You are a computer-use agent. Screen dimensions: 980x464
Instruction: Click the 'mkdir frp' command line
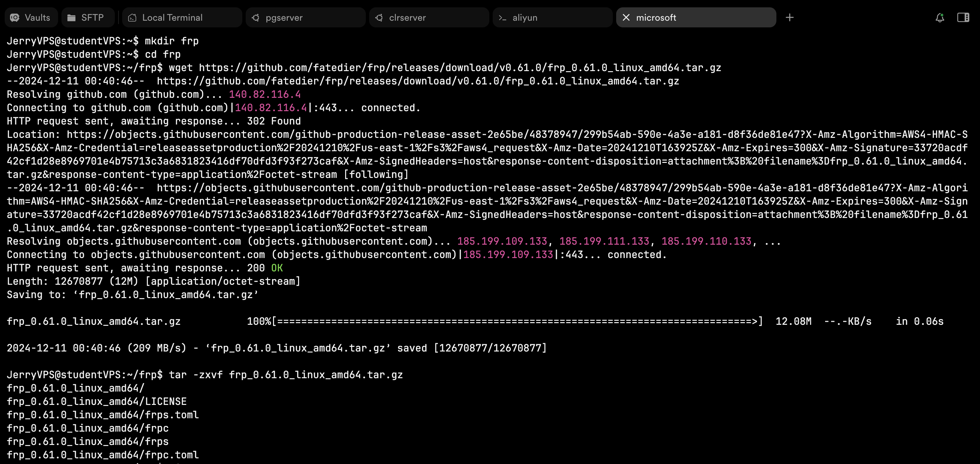(x=103, y=41)
